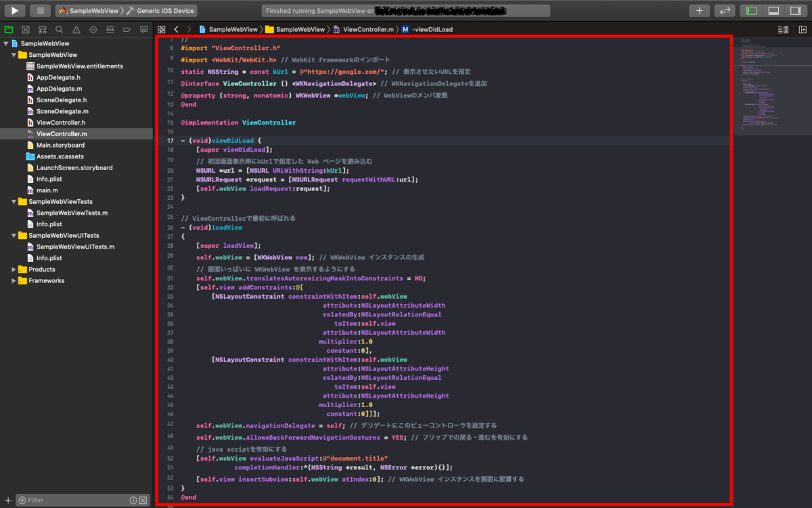The width and height of the screenshot is (812, 508).
Task: Open the Debug navigator
Action: coord(110,29)
